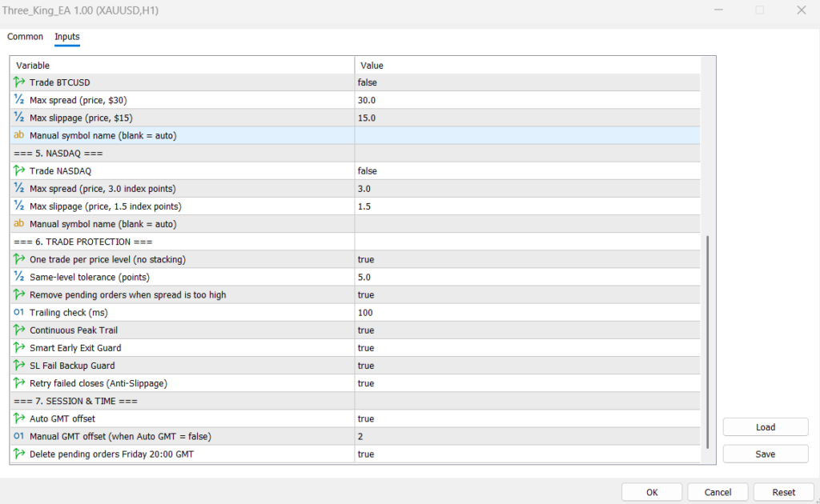Save inputs with the Save button
This screenshot has width=820, height=504.
click(766, 454)
